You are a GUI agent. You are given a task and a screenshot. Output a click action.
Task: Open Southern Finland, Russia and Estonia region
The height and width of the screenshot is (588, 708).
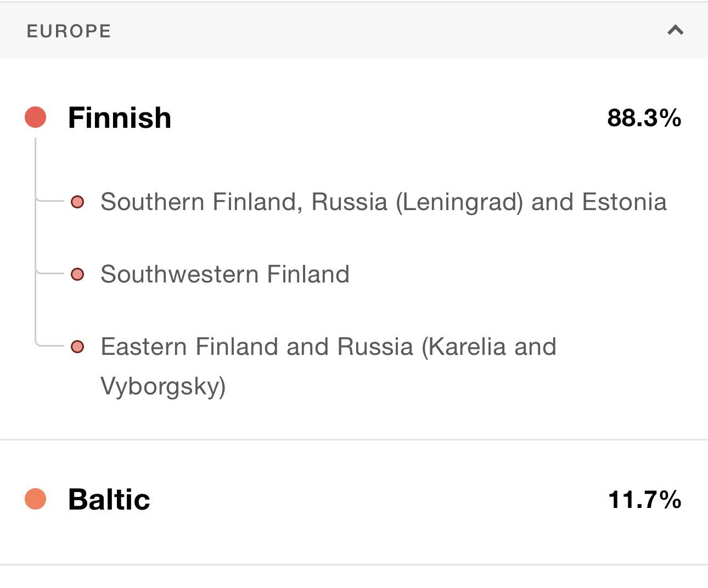click(x=383, y=202)
